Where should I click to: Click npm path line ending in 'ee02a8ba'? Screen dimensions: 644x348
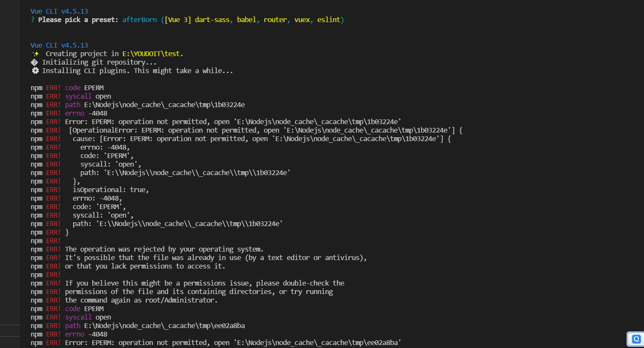pyautogui.click(x=138, y=325)
